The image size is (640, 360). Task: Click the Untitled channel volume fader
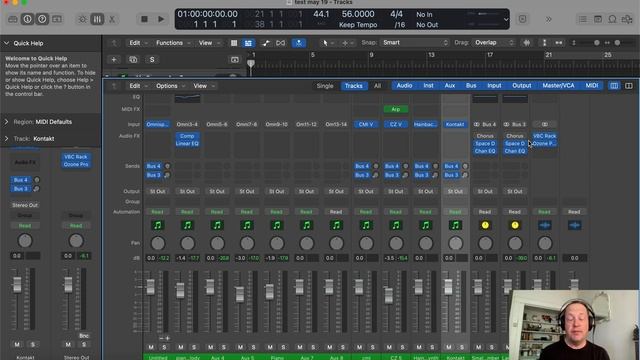pos(151,287)
